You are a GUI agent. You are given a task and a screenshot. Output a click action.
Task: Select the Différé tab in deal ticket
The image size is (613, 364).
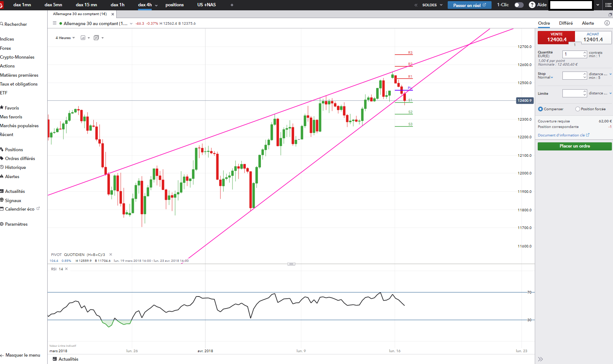coord(566,23)
